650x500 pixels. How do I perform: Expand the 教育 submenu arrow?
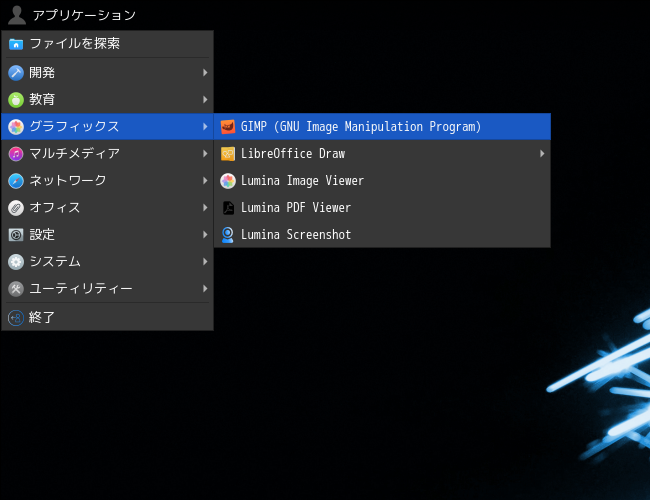coord(205,100)
